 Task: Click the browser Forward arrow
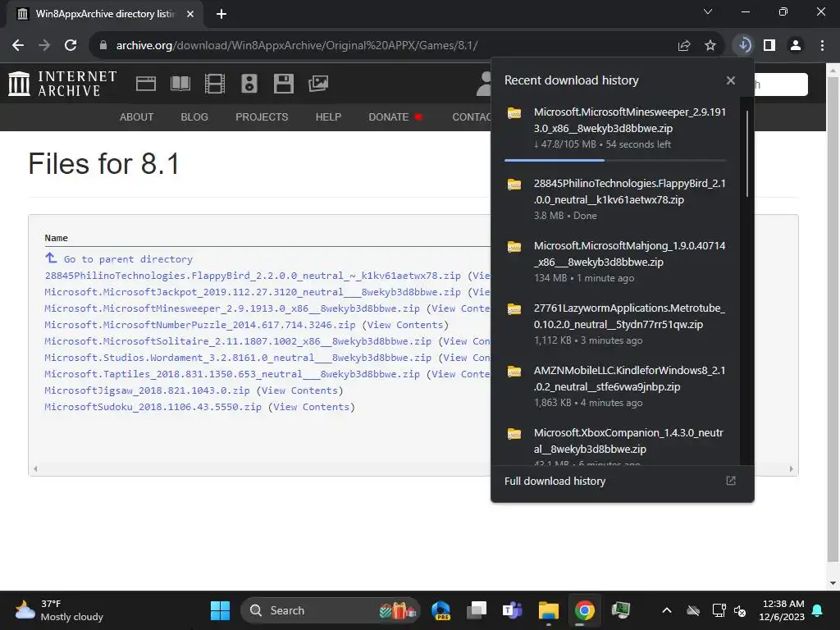(x=44, y=46)
